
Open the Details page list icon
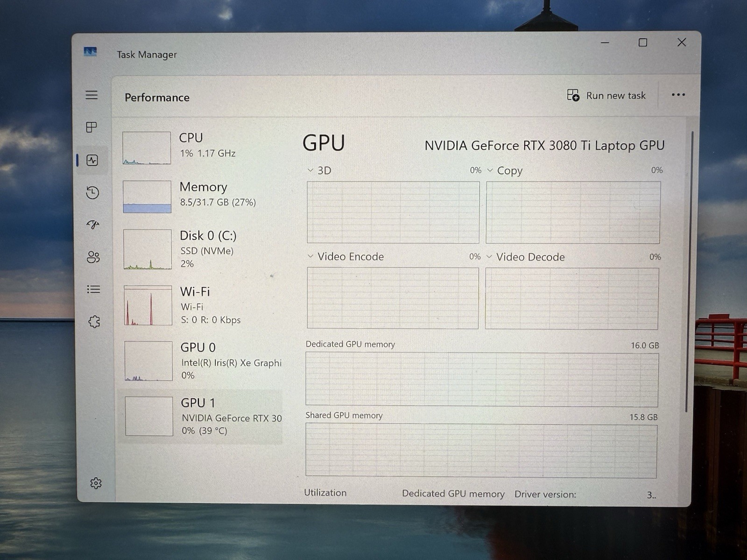93,289
